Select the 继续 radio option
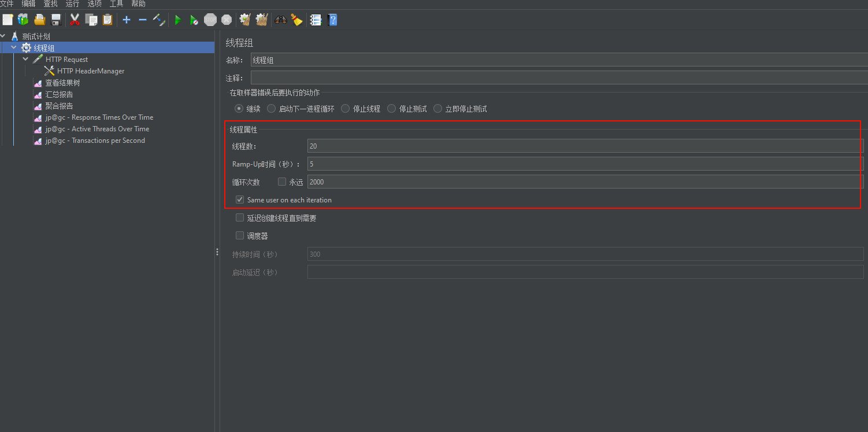This screenshot has height=432, width=868. click(x=239, y=109)
